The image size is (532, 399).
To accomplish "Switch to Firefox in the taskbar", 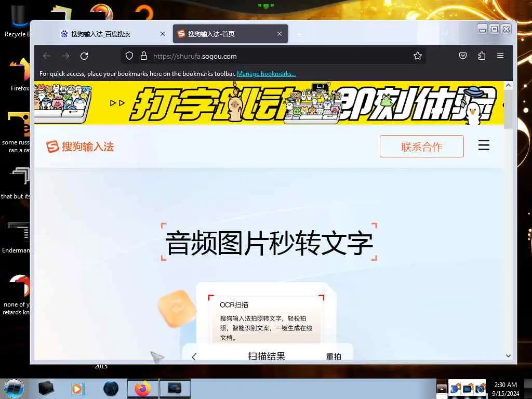I will pyautogui.click(x=143, y=389).
